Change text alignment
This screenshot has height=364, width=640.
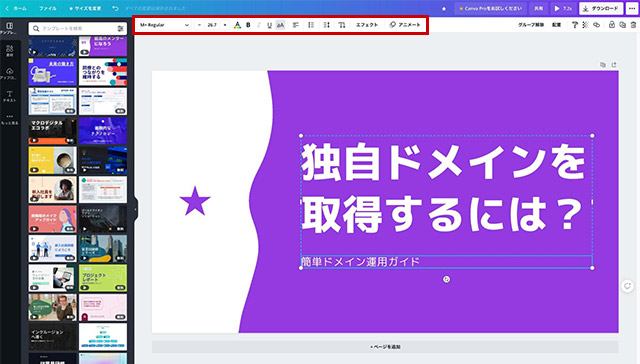pos(296,25)
